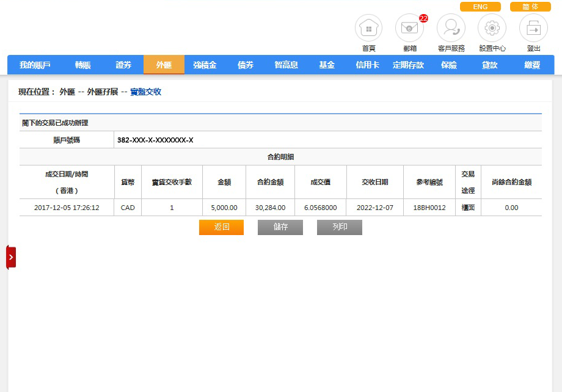This screenshot has width=562, height=392.
Task: Open settings center (設置中心) gear icon
Action: point(492,28)
